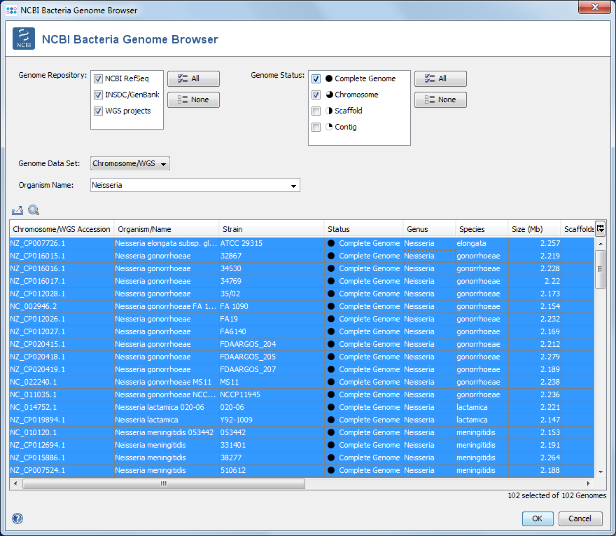Click the Scaffold half-circle status icon
Image resolution: width=616 pixels, height=536 pixels.
[x=329, y=111]
